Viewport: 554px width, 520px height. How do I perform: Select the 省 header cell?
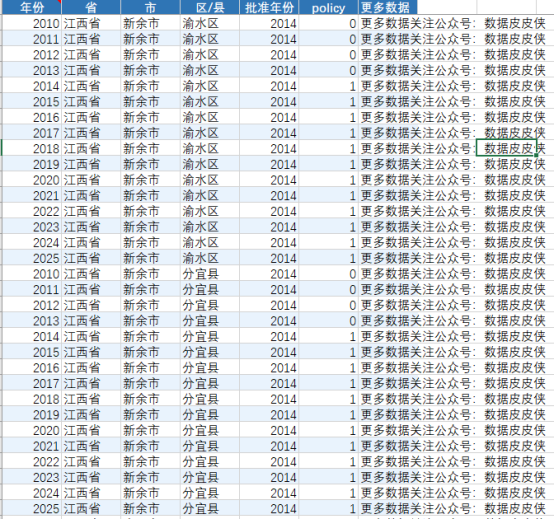[91, 7]
